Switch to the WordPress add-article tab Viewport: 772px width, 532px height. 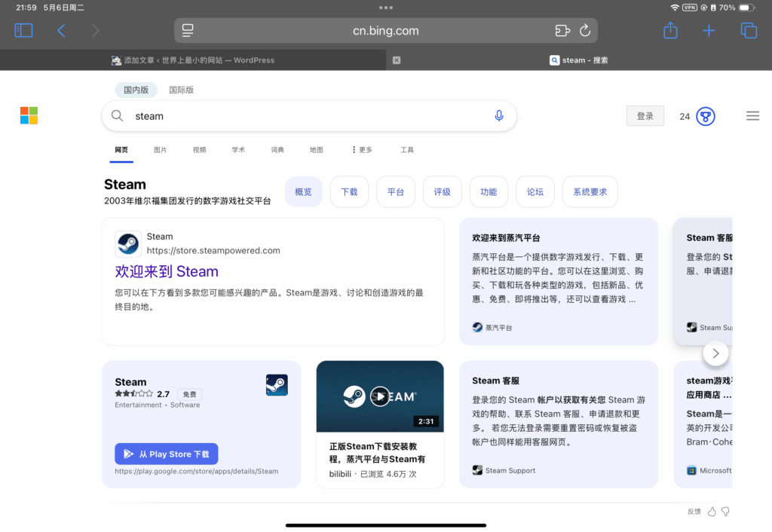coord(193,60)
